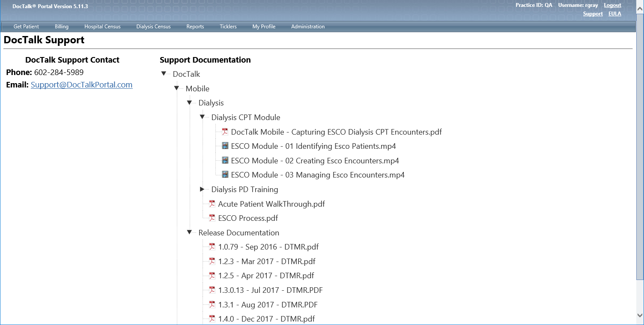
Task: Collapse the Dialysis CPT Module folder
Action: click(202, 117)
